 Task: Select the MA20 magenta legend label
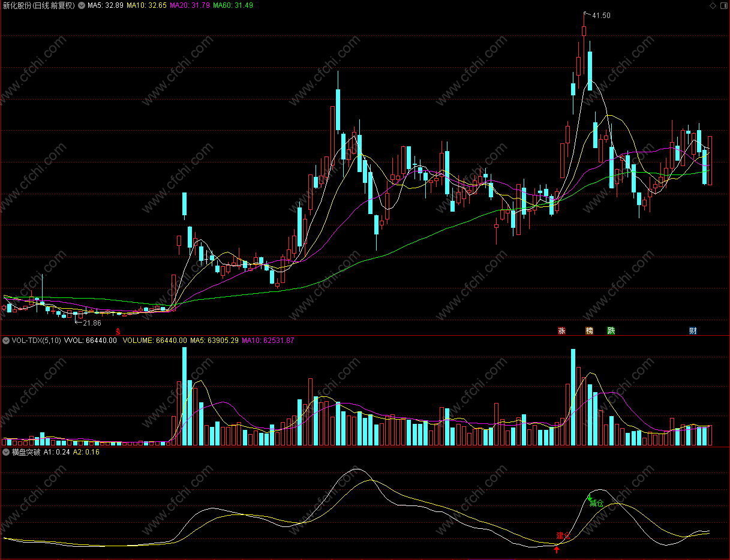click(190, 5)
